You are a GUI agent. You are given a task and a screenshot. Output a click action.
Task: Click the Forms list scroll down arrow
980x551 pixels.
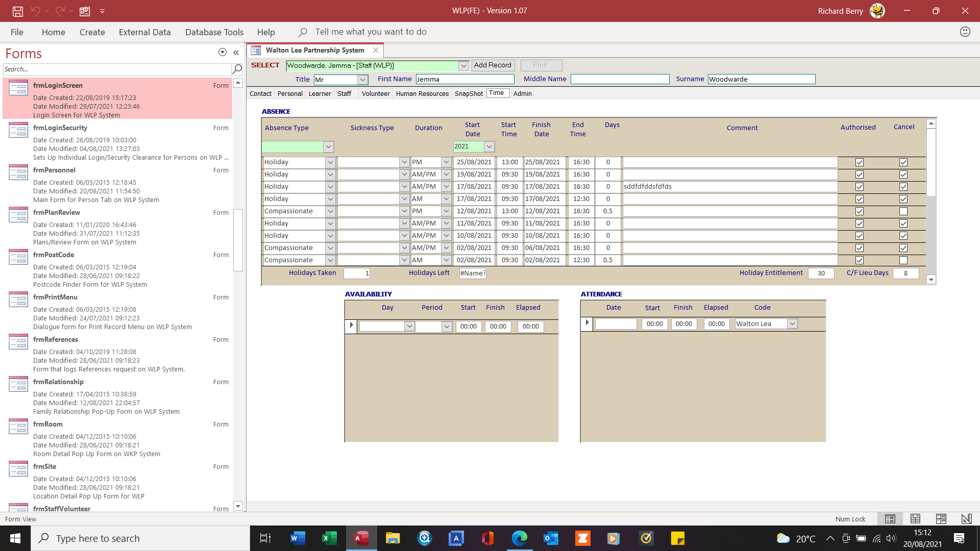pos(238,506)
